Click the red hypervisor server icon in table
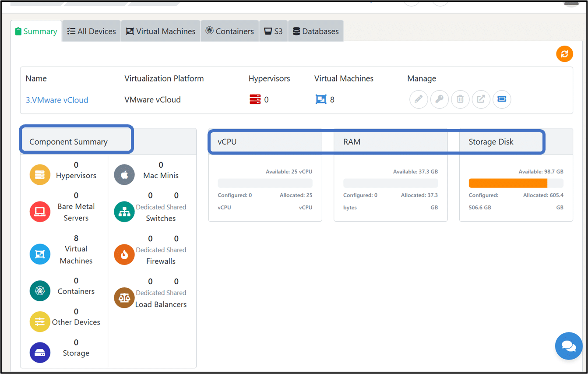 (255, 100)
